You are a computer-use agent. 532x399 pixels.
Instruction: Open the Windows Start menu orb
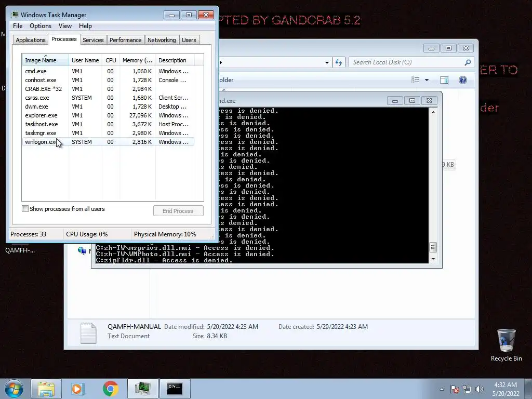tap(14, 389)
